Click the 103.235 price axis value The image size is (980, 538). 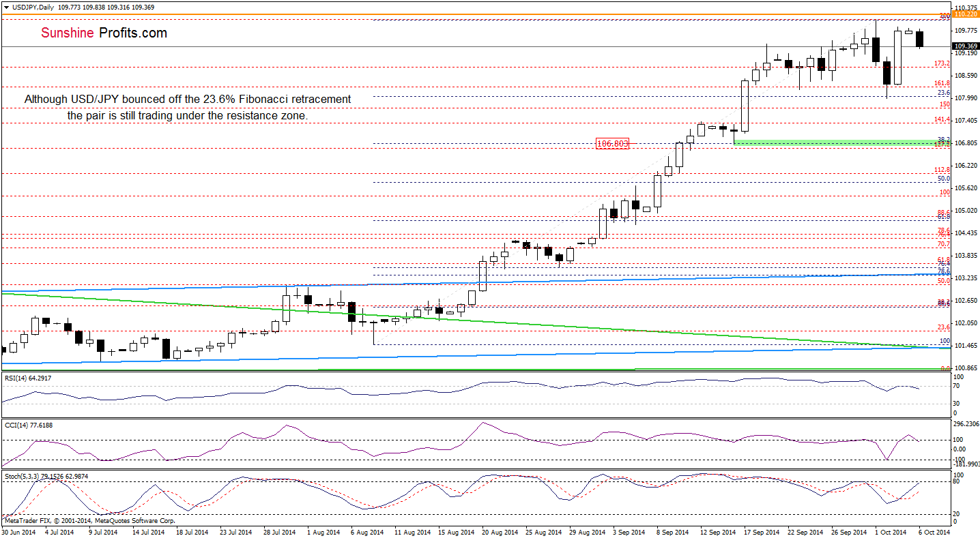coord(965,278)
